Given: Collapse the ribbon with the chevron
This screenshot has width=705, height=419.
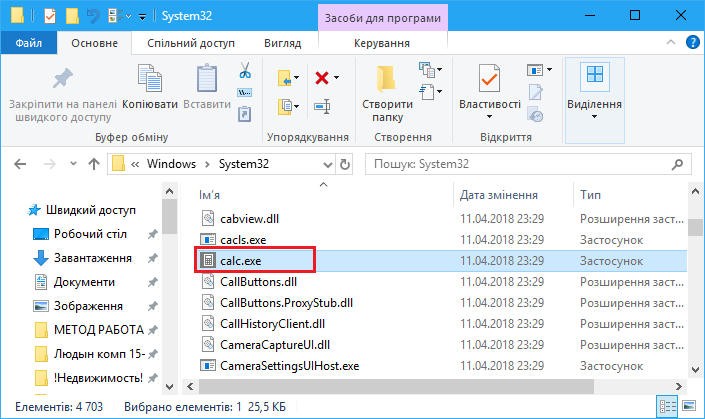Looking at the screenshot, I should [671, 42].
